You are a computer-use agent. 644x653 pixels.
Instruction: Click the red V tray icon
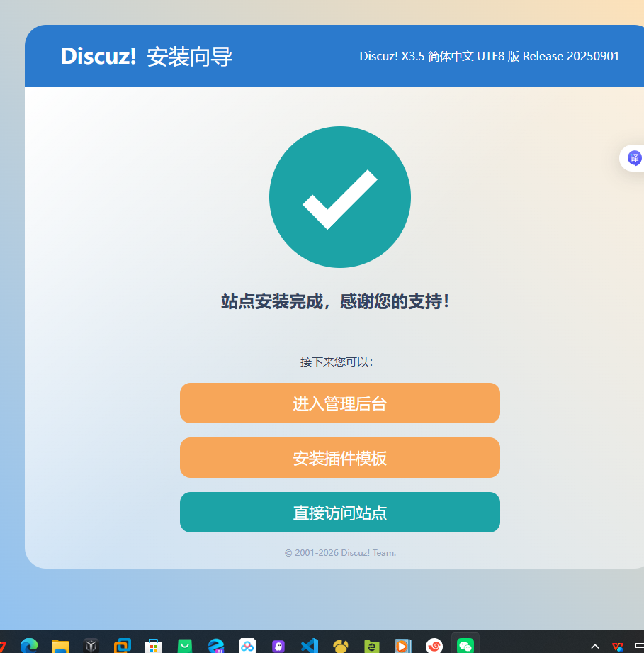[x=618, y=647]
